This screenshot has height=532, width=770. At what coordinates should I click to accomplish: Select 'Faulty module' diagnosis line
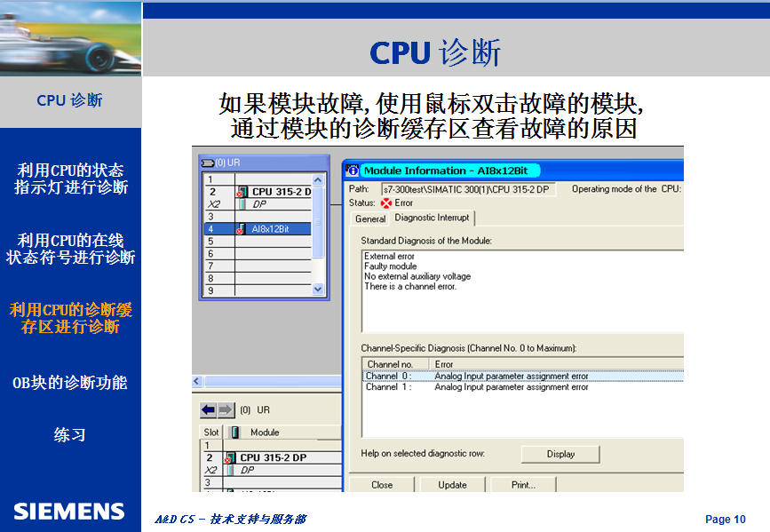point(391,266)
